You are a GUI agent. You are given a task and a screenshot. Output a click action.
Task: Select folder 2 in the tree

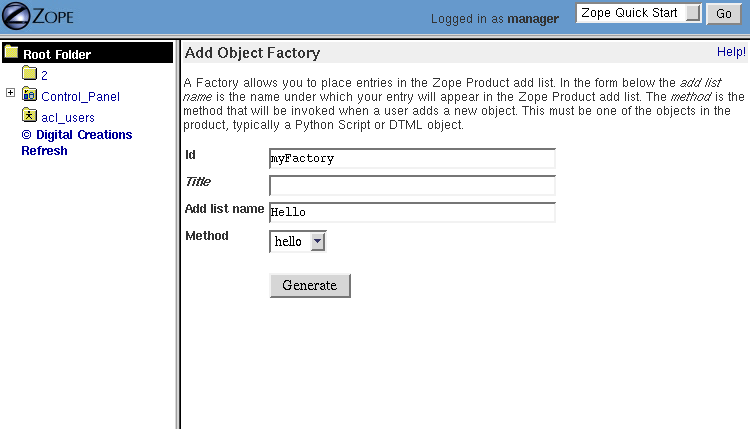tap(45, 75)
